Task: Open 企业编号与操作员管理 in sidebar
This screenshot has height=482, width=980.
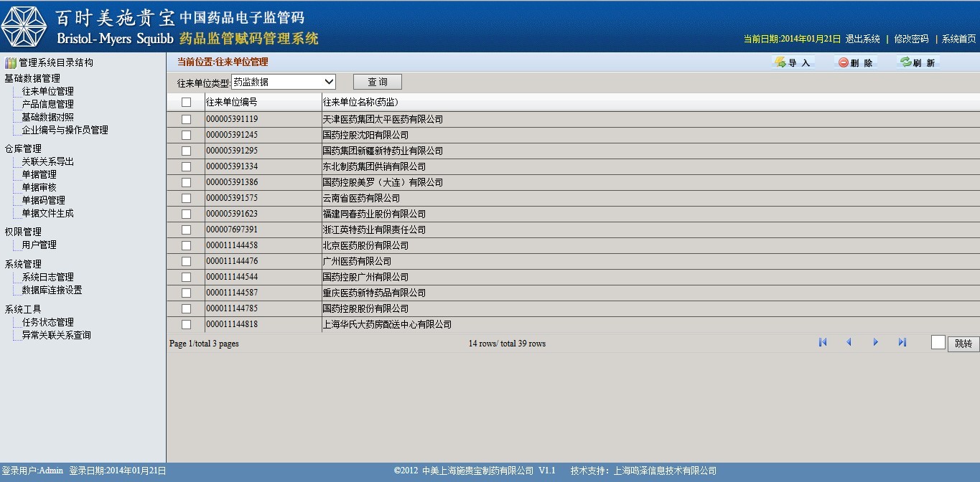Action: pyautogui.click(x=65, y=130)
